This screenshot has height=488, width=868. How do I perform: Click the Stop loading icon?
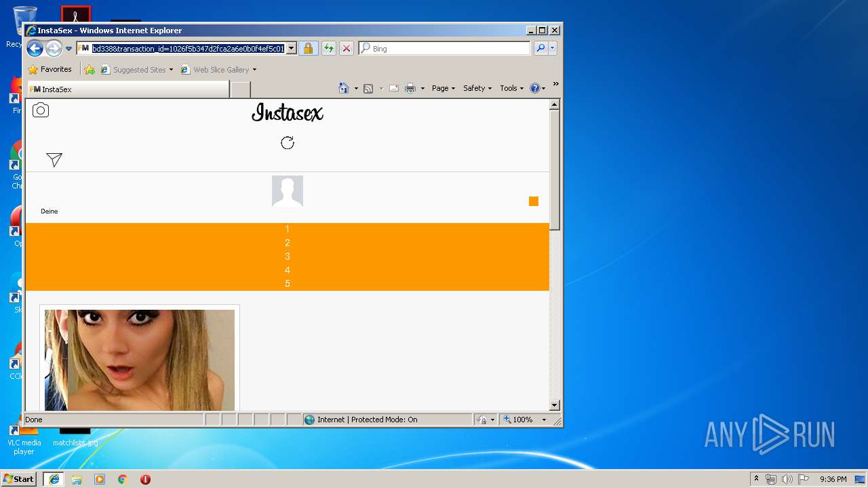pyautogui.click(x=347, y=48)
